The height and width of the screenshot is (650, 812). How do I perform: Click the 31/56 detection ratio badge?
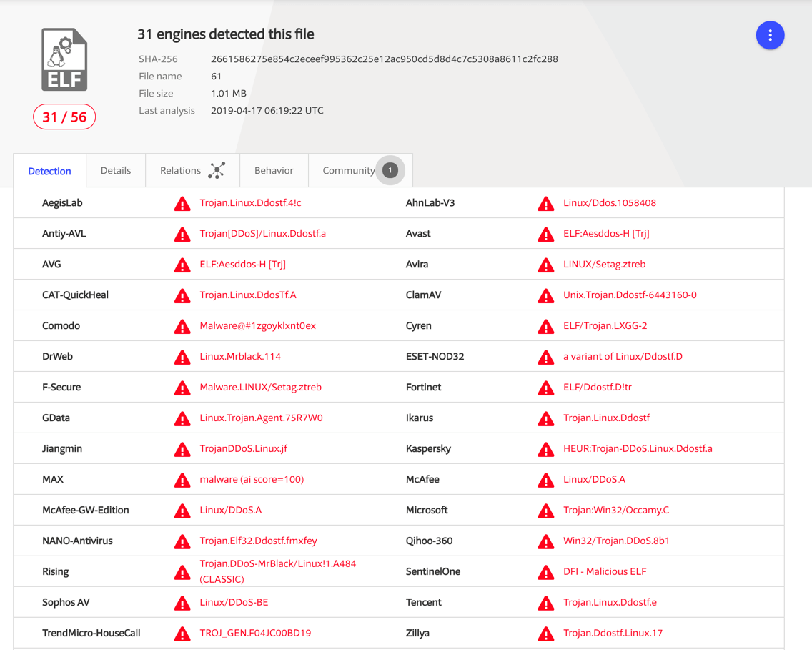(x=64, y=117)
